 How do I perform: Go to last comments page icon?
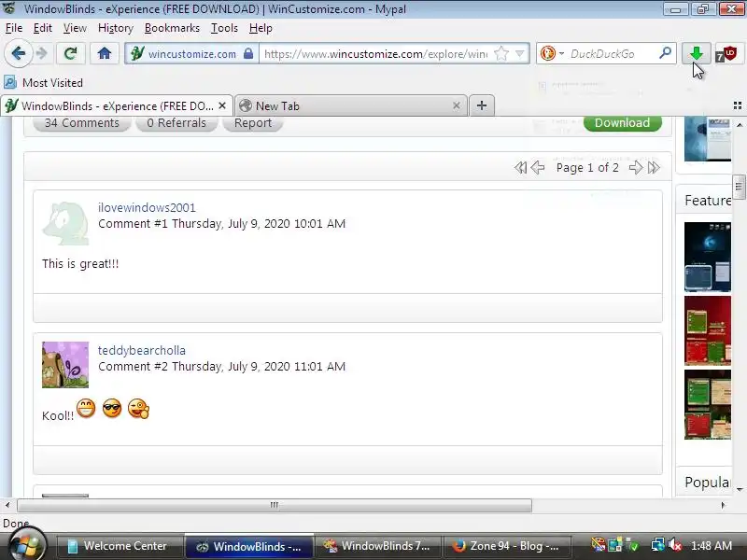(654, 168)
